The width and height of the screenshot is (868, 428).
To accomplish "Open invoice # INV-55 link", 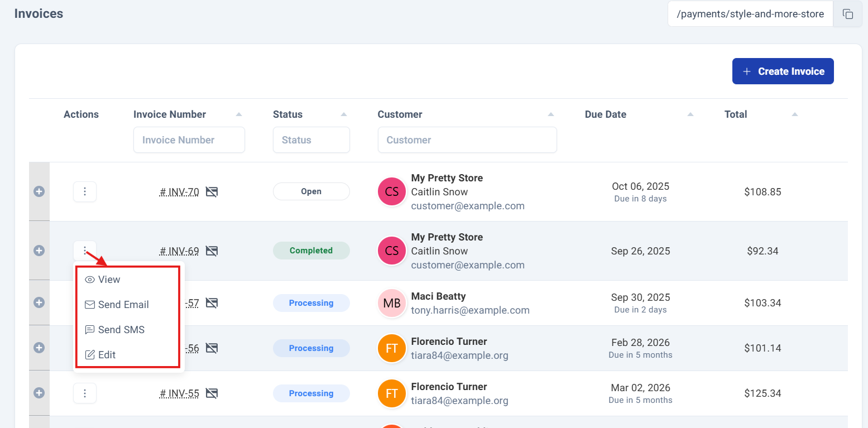I will (179, 393).
